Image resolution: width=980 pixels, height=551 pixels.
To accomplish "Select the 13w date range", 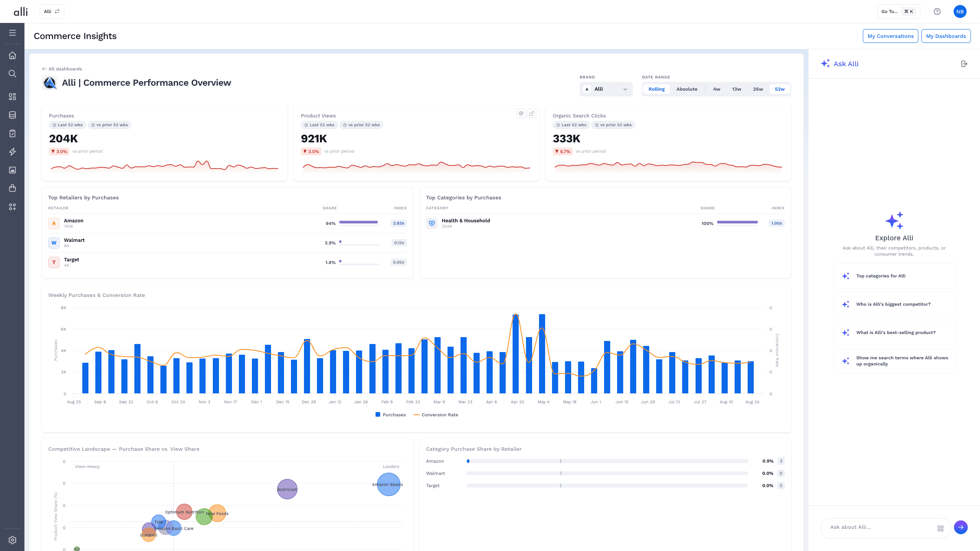I will (737, 89).
